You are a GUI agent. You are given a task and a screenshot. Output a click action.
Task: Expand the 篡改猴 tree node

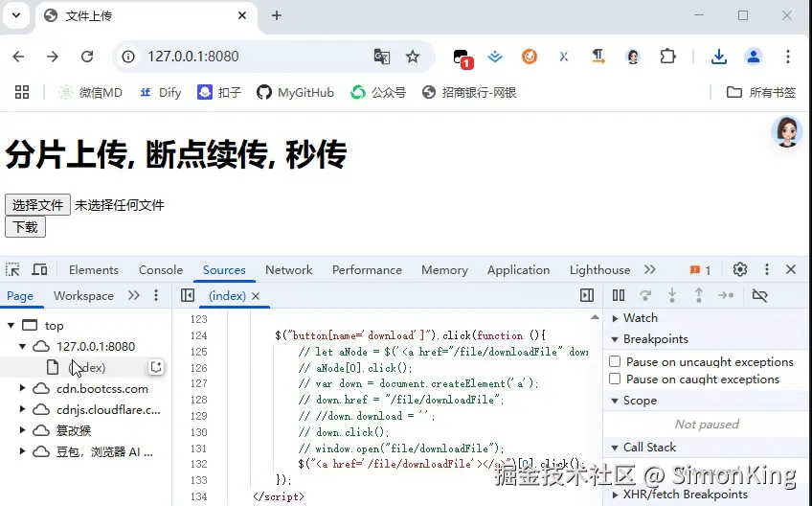pyautogui.click(x=22, y=429)
